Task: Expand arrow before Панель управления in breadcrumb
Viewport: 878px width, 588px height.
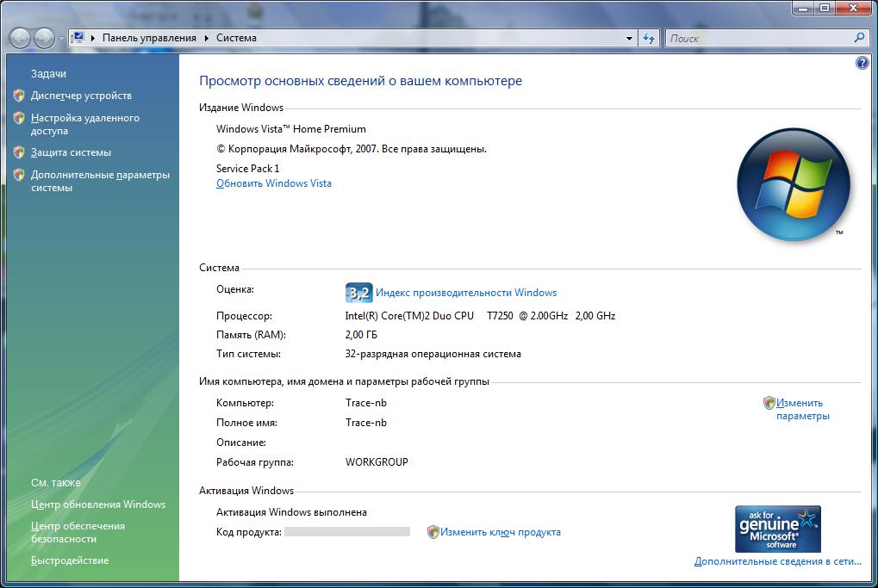Action: click(93, 38)
